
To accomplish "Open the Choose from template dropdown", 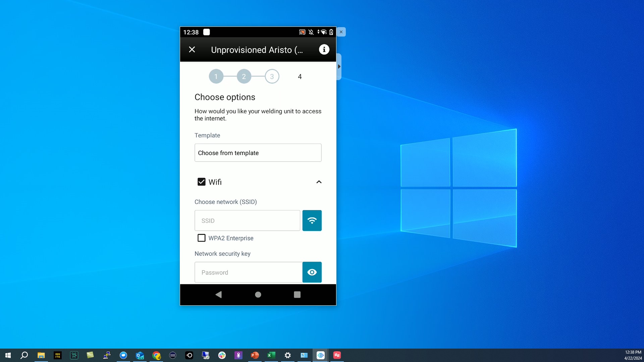I will 258,153.
